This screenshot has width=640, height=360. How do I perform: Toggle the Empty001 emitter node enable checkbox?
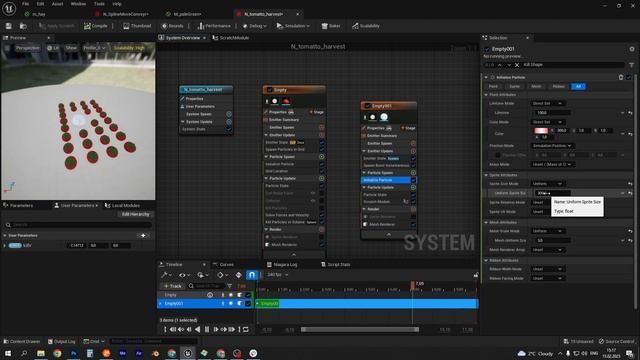367,106
